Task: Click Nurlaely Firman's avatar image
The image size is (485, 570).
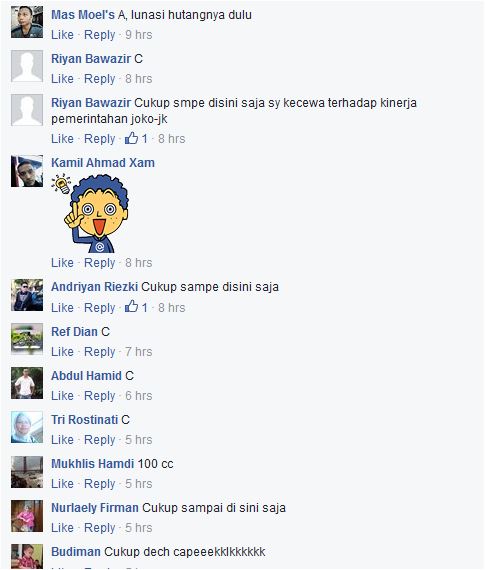Action: pyautogui.click(x=27, y=516)
